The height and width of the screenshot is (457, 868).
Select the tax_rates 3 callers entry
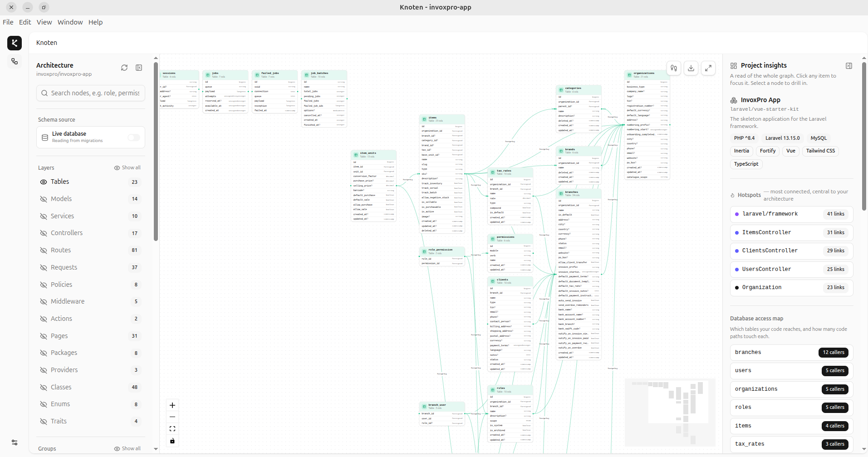click(791, 444)
